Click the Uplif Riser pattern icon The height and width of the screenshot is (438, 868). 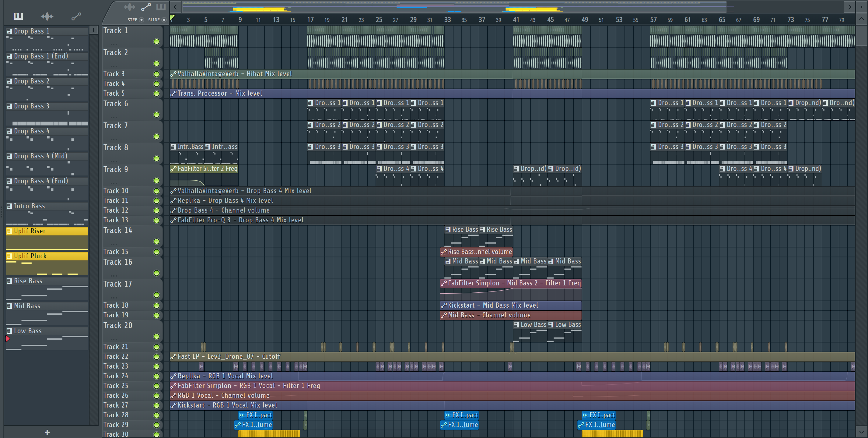(10, 231)
